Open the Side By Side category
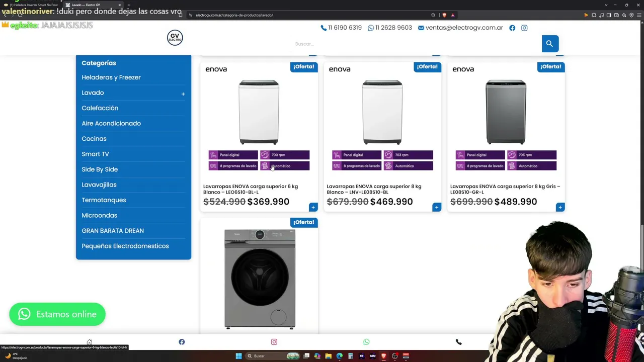This screenshot has width=644, height=362. point(100,169)
